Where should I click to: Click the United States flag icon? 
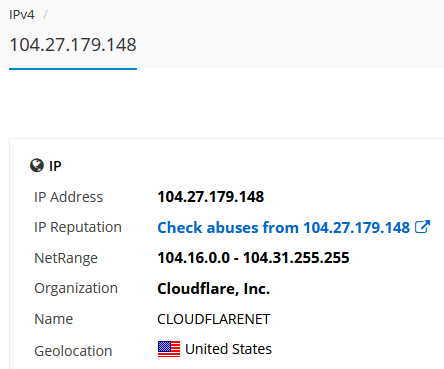point(169,349)
